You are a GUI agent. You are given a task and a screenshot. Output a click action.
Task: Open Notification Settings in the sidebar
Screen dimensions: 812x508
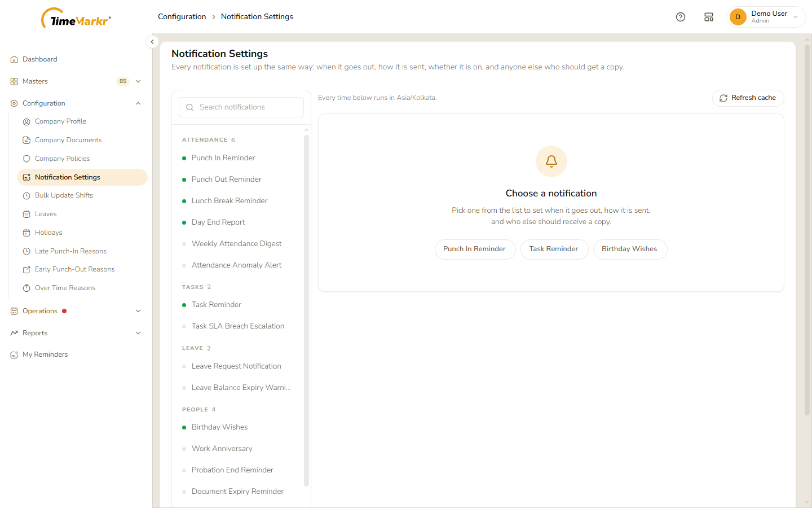pyautogui.click(x=82, y=177)
